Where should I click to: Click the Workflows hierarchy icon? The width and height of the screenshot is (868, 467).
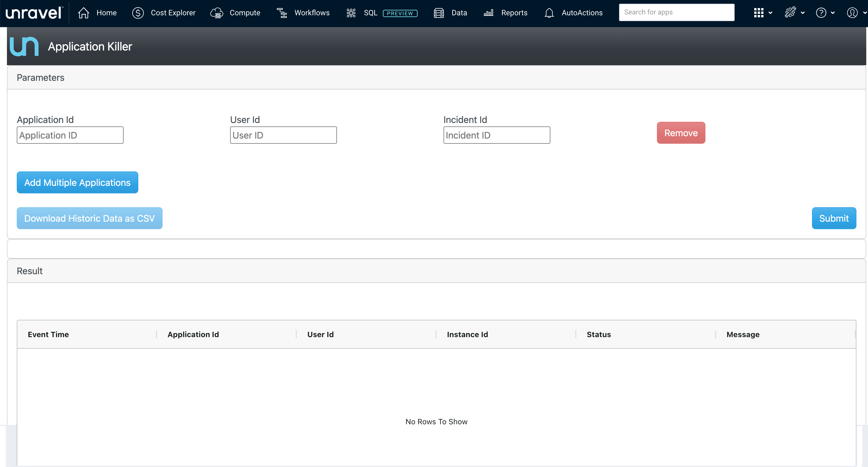pos(282,13)
